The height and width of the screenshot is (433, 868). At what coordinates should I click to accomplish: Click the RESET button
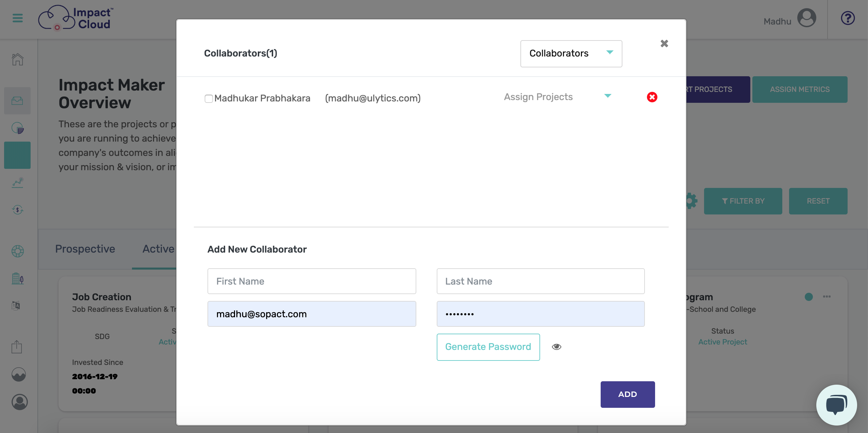click(818, 201)
